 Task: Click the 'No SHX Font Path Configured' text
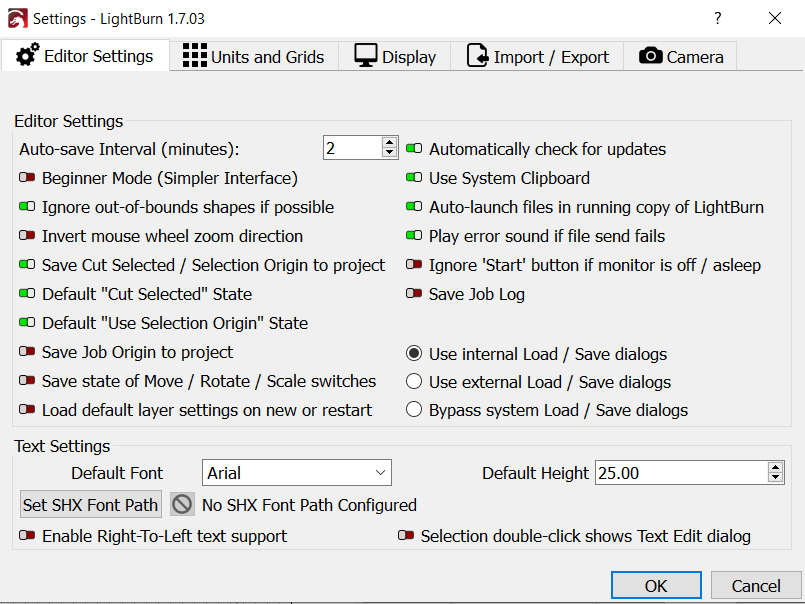tap(309, 505)
